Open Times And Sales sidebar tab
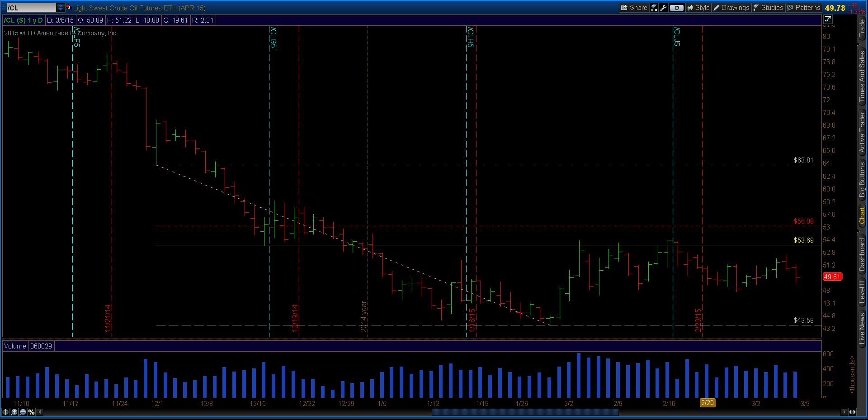The height and width of the screenshot is (420, 868). (x=862, y=76)
